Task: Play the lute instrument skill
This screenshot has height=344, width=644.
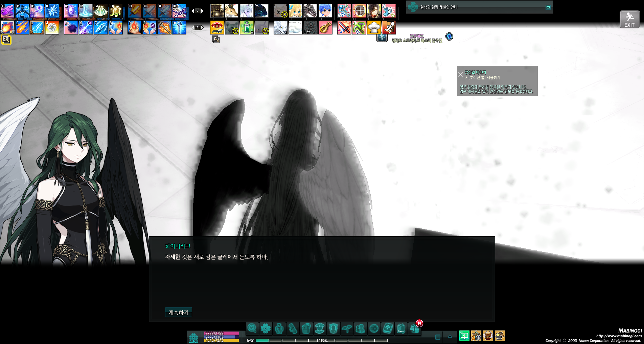Action: [325, 27]
